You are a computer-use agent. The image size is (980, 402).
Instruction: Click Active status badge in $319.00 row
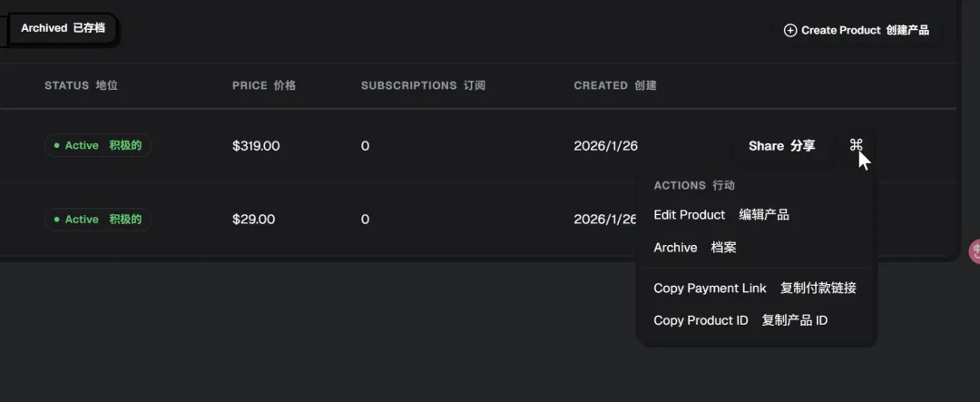coord(98,145)
